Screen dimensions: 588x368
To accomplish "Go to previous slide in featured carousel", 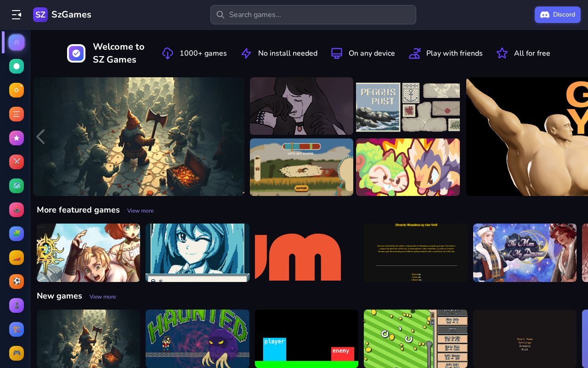I will tap(40, 137).
